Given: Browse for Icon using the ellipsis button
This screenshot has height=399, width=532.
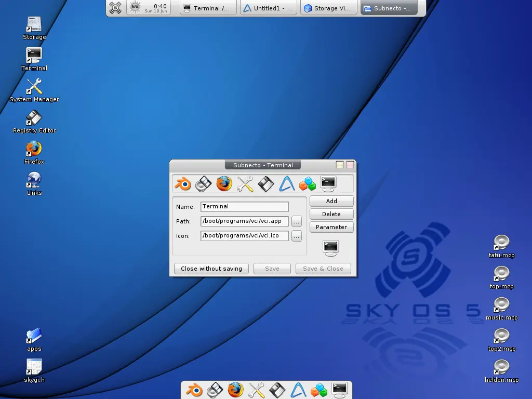Looking at the screenshot, I should (x=297, y=236).
